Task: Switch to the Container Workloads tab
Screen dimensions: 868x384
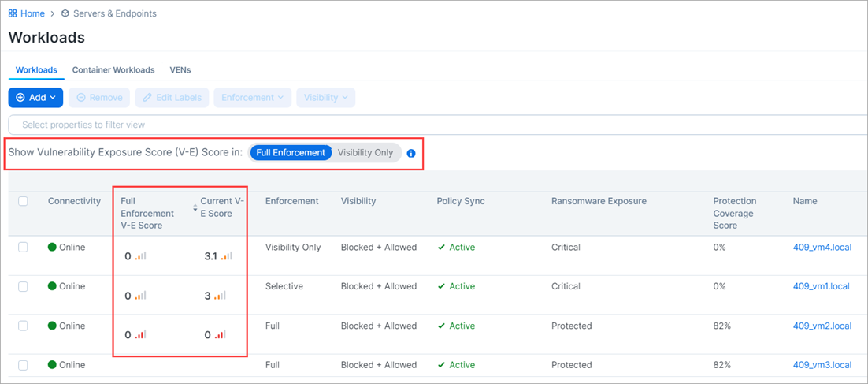Action: 113,70
